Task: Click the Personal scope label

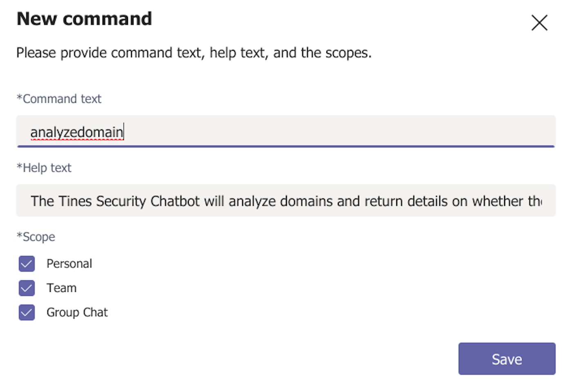Action: tap(69, 264)
